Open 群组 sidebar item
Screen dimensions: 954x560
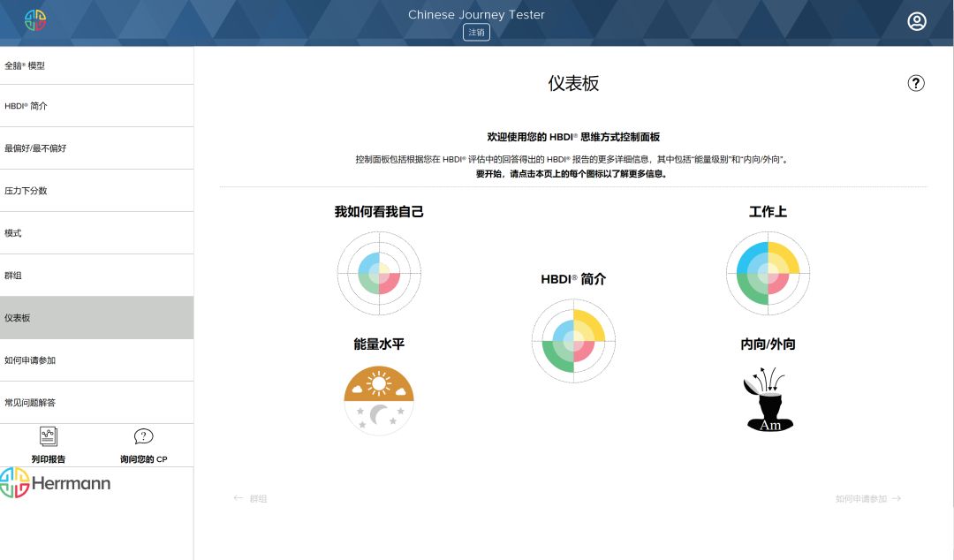[97, 276]
